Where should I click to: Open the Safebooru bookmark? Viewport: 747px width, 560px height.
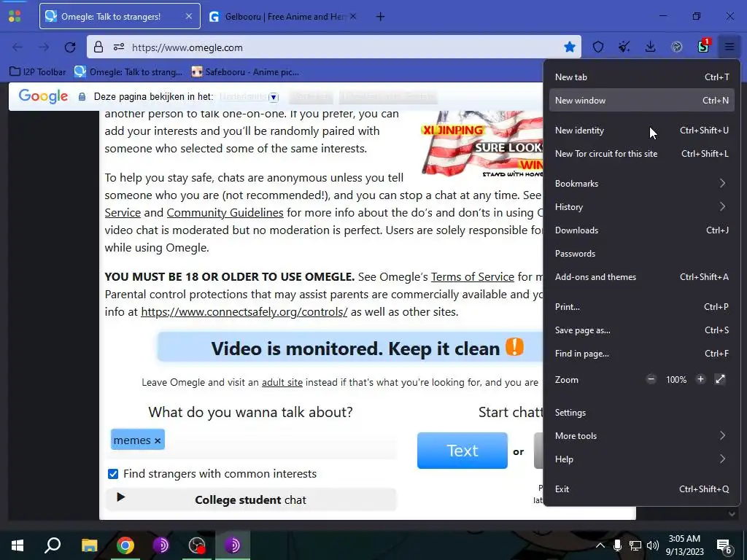[x=245, y=72]
